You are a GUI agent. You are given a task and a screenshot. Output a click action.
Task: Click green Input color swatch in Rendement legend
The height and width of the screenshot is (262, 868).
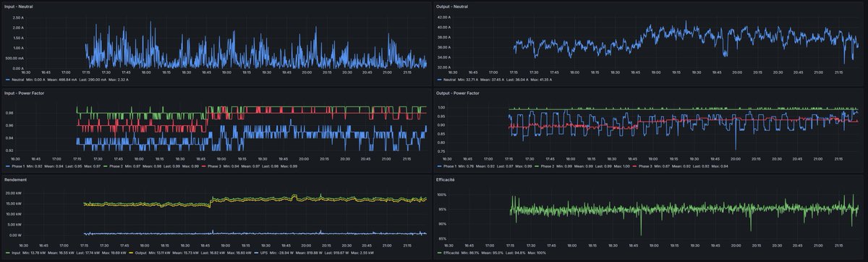pyautogui.click(x=7, y=253)
